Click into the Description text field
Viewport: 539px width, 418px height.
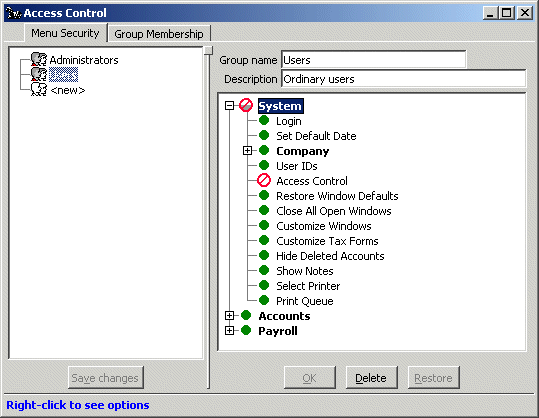[x=404, y=79]
